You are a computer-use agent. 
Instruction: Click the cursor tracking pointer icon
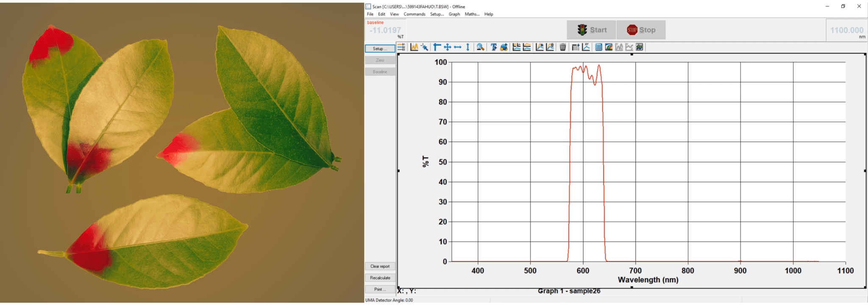[424, 47]
